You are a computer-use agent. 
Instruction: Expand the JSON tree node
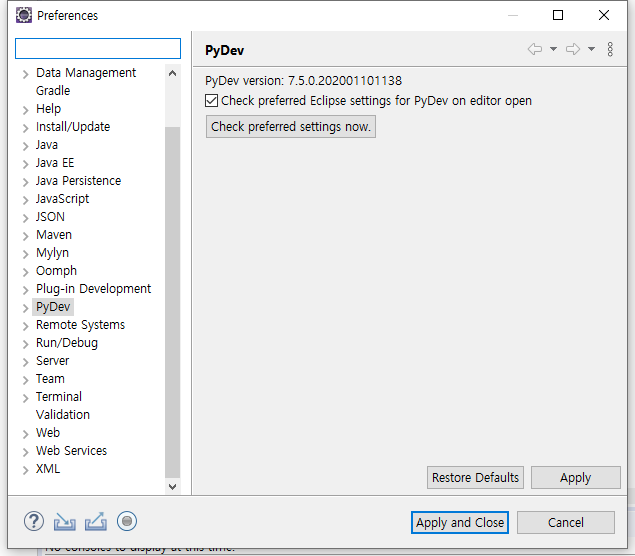pos(26,218)
